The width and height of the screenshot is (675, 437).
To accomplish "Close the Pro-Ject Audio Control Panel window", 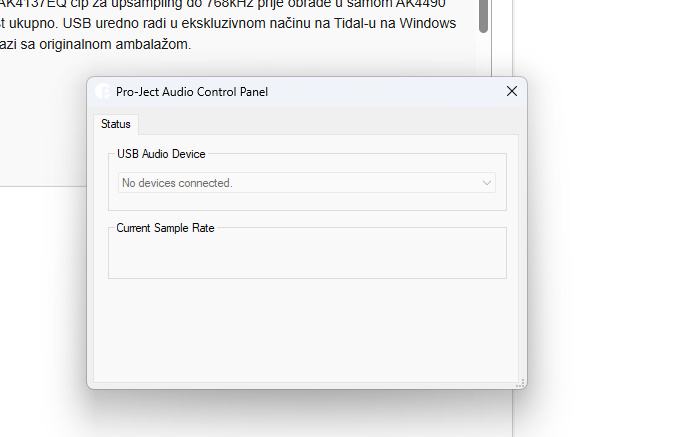I will click(x=512, y=91).
